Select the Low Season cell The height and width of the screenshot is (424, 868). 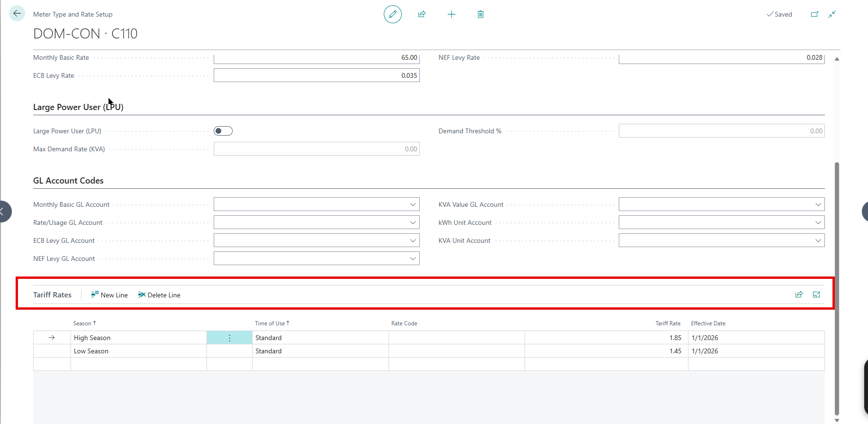click(x=139, y=351)
